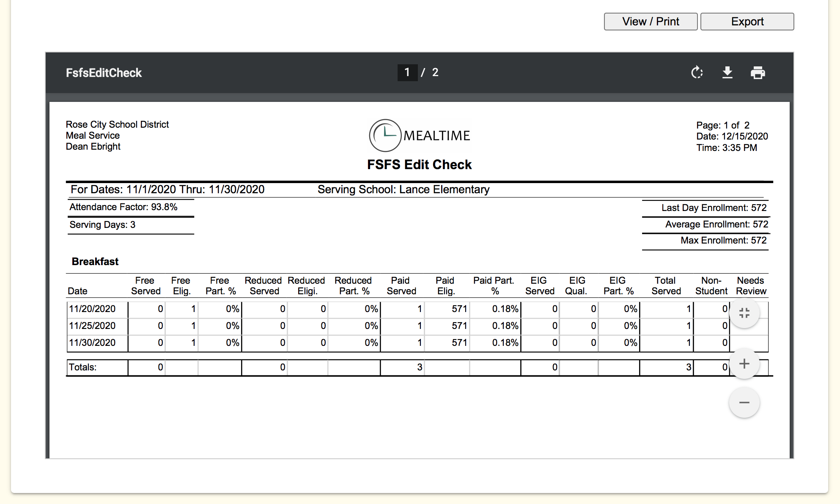The height and width of the screenshot is (504, 840).
Task: Click the current page number field
Action: (x=407, y=73)
